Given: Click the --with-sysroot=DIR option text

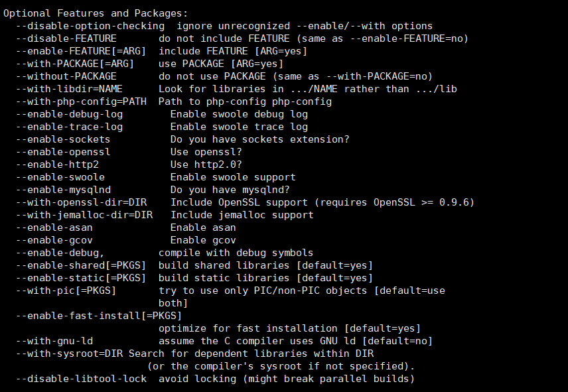Looking at the screenshot, I should (x=69, y=354).
